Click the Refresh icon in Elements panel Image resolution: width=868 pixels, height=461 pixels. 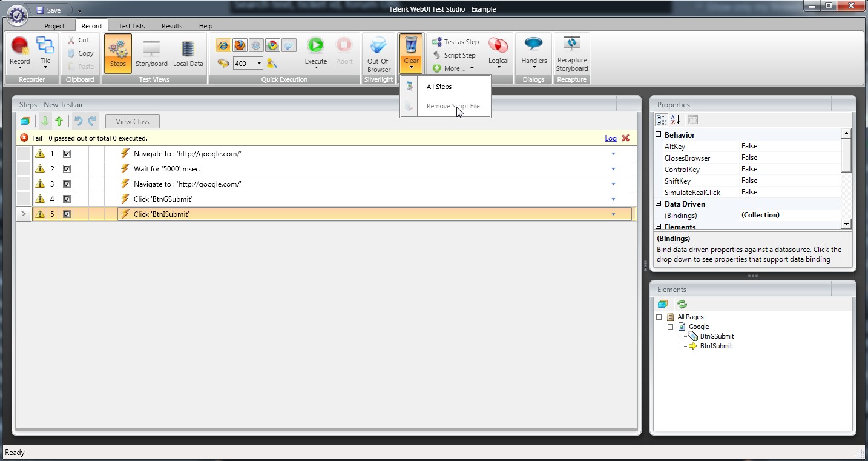point(682,304)
